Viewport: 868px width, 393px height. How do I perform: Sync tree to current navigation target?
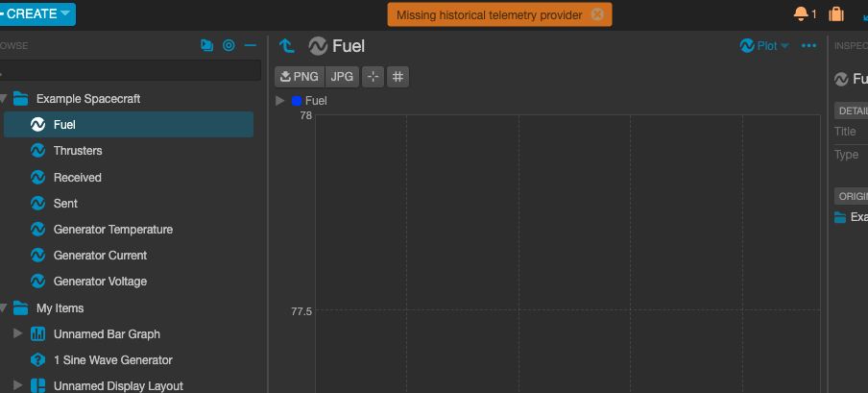(x=229, y=45)
